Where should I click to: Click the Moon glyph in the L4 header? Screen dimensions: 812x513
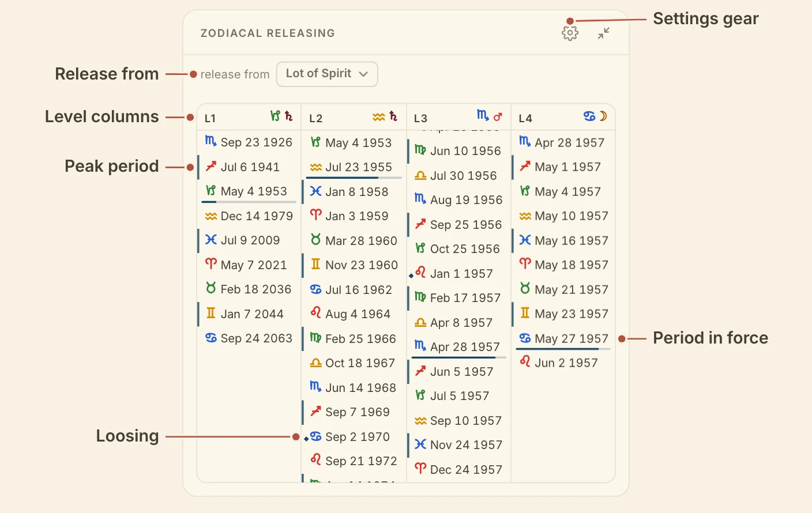pyautogui.click(x=603, y=116)
